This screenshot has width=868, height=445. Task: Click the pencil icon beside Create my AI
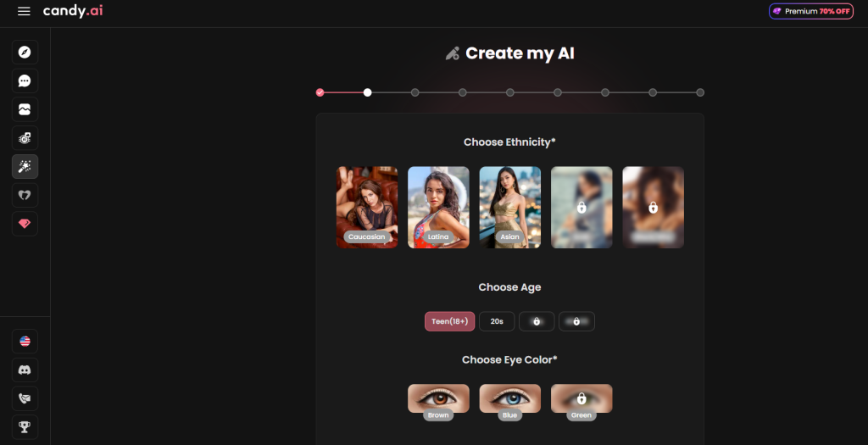[x=453, y=53]
